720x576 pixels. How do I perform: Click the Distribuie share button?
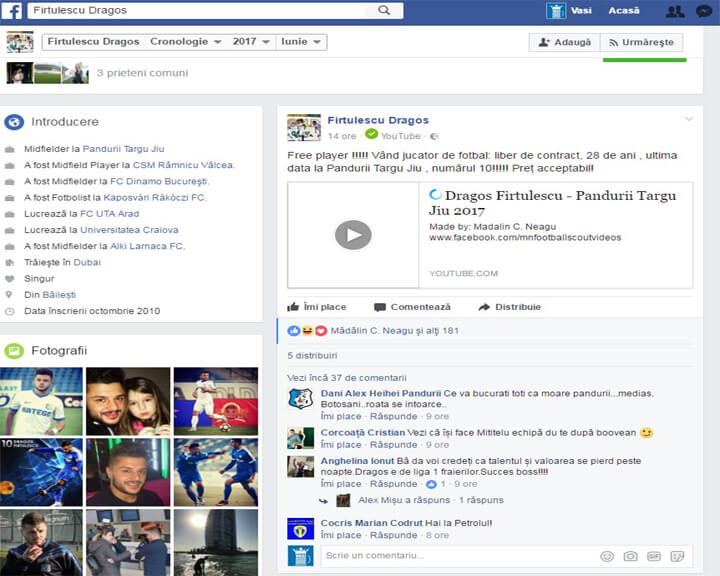(510, 307)
